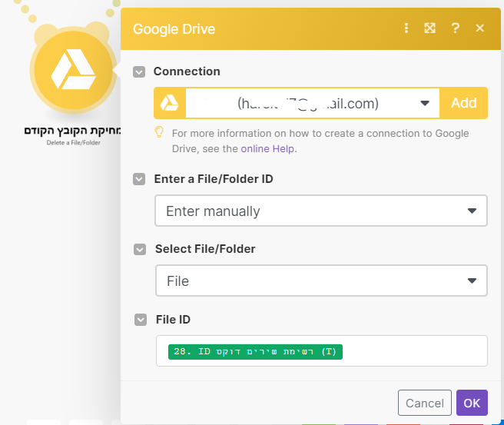504x425 pixels.
Task: Click the 'Delete a File/Folder' module label
Action: [x=73, y=142]
